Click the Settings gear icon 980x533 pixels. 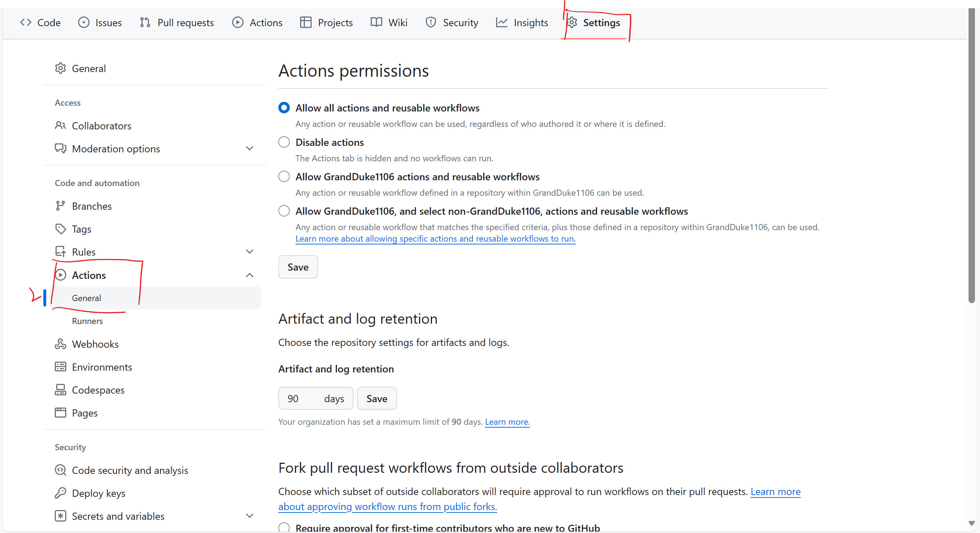click(572, 22)
